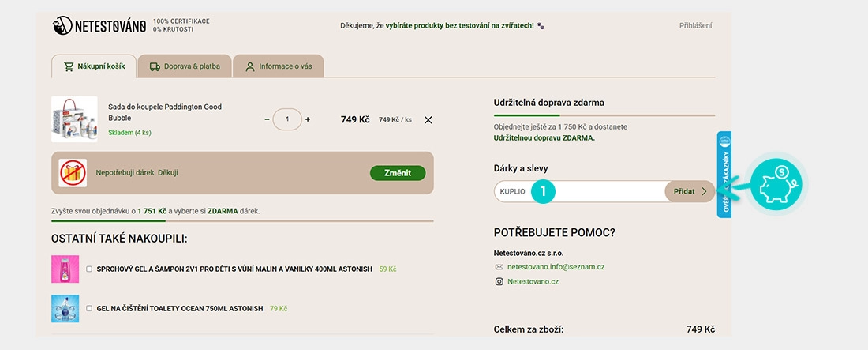Screen dimensions: 868x350
Task: Remove Paddington set with X icon
Action: (428, 120)
